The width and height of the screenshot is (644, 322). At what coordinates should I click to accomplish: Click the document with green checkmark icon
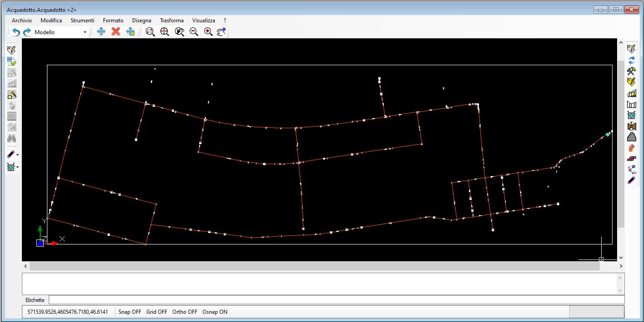click(x=12, y=62)
